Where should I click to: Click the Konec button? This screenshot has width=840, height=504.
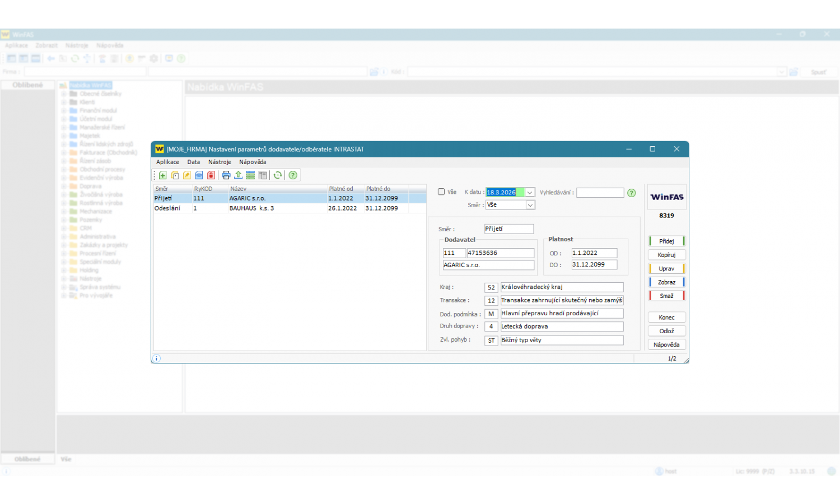(x=666, y=318)
